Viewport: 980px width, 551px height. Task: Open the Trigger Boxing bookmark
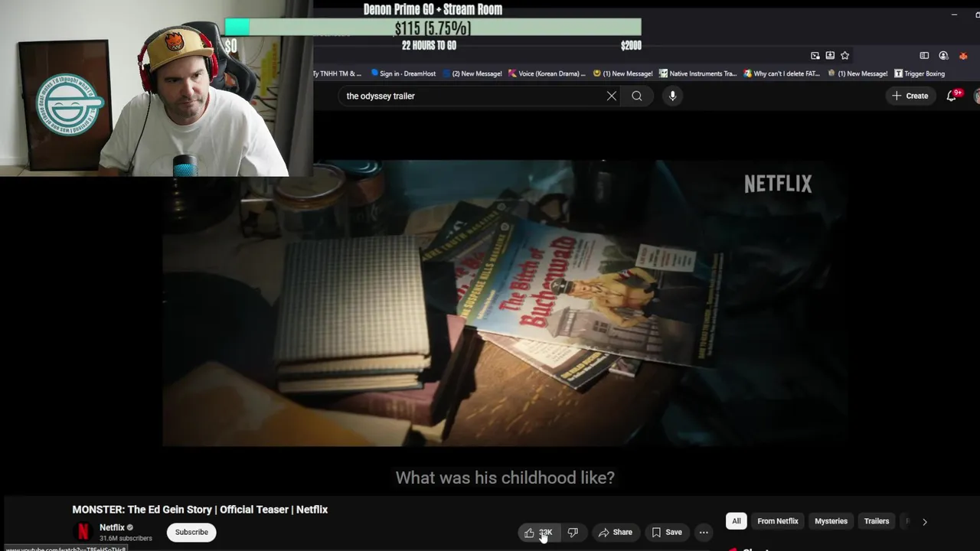(x=920, y=73)
